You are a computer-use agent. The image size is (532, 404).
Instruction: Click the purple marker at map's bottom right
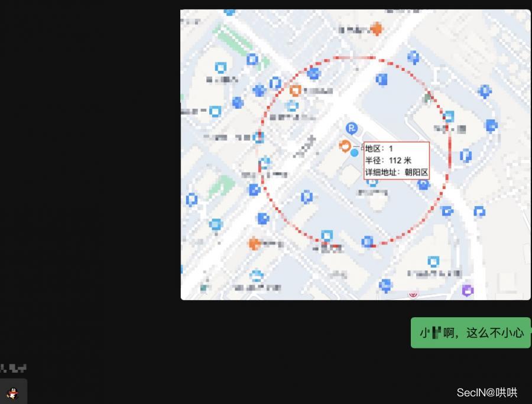tap(468, 291)
